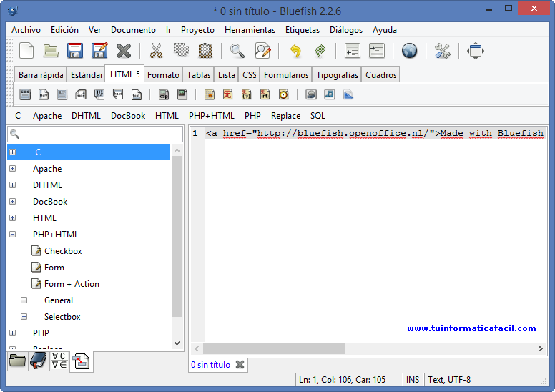Click the INS insert mode indicator
This screenshot has height=392, width=555.
click(413, 380)
